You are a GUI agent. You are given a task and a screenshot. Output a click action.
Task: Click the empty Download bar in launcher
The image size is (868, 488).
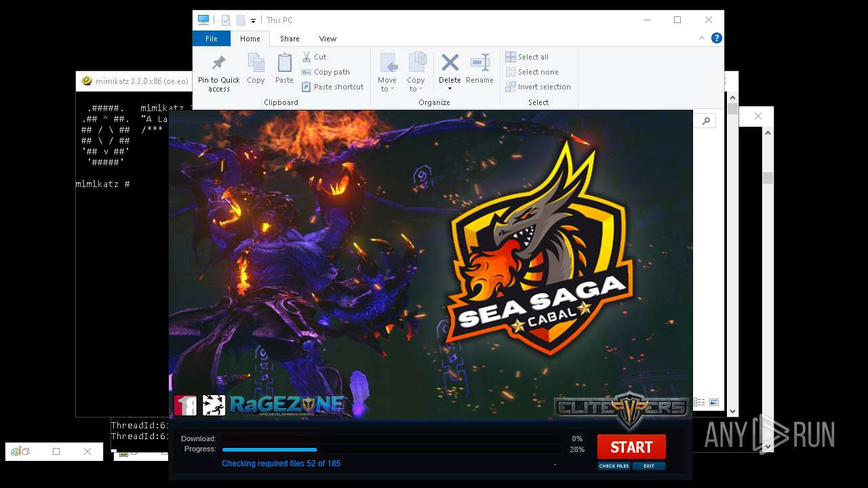(x=391, y=439)
